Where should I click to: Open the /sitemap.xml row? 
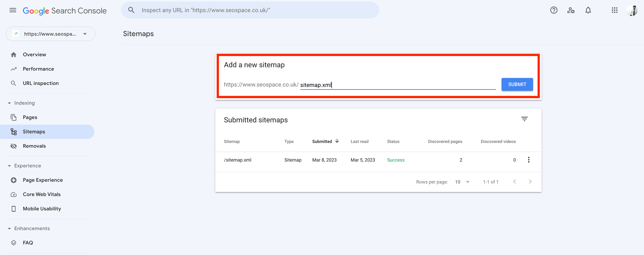pyautogui.click(x=378, y=162)
